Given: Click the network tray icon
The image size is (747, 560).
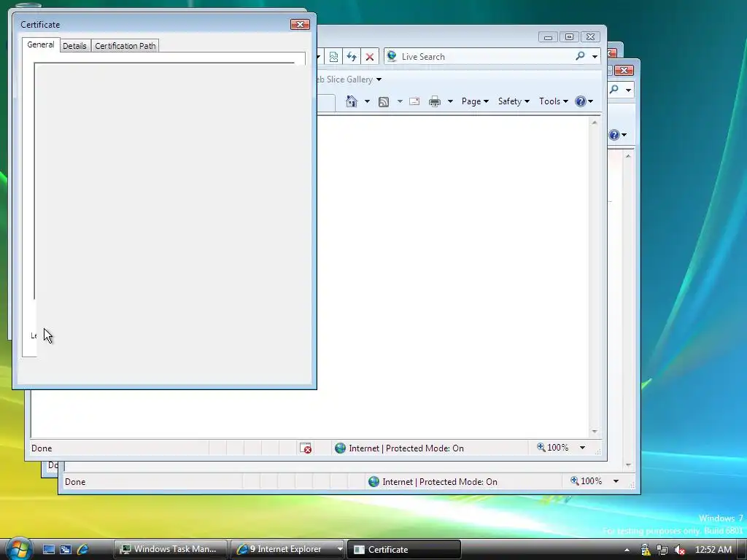Looking at the screenshot, I should tap(662, 550).
